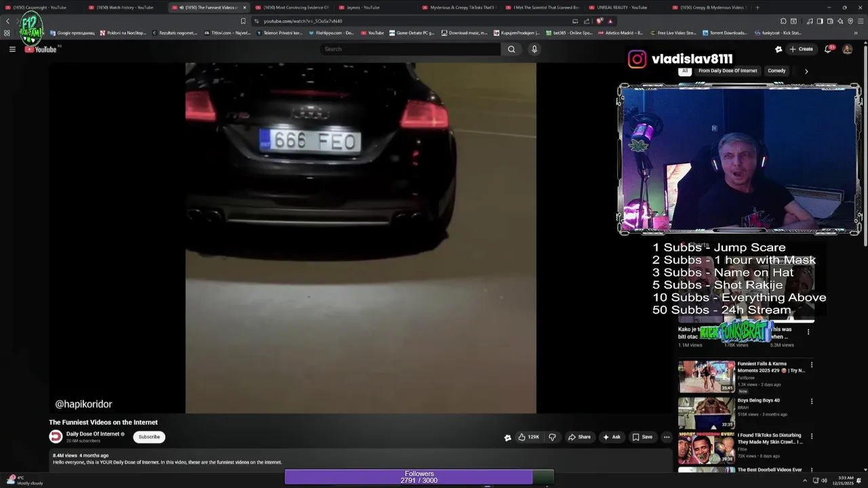Share the video
Viewport: 868px width, 488px height.
pyautogui.click(x=580, y=437)
